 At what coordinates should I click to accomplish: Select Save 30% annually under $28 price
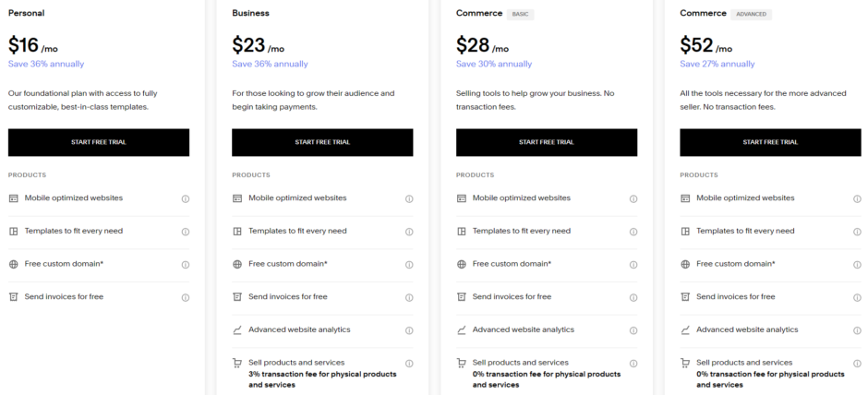[494, 65]
